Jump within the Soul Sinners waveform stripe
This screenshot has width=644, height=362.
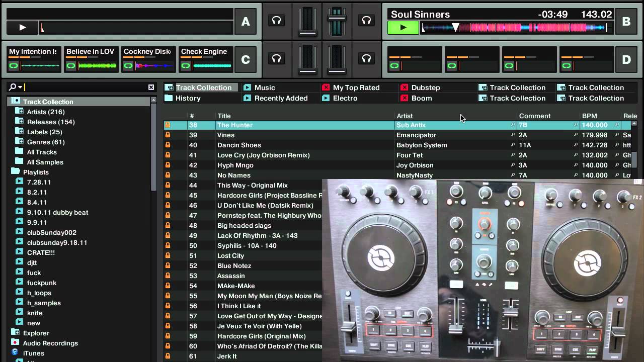point(517,28)
